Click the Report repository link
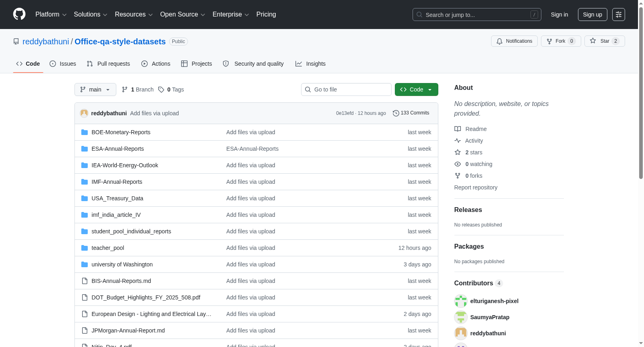644x347 pixels. coord(476,187)
